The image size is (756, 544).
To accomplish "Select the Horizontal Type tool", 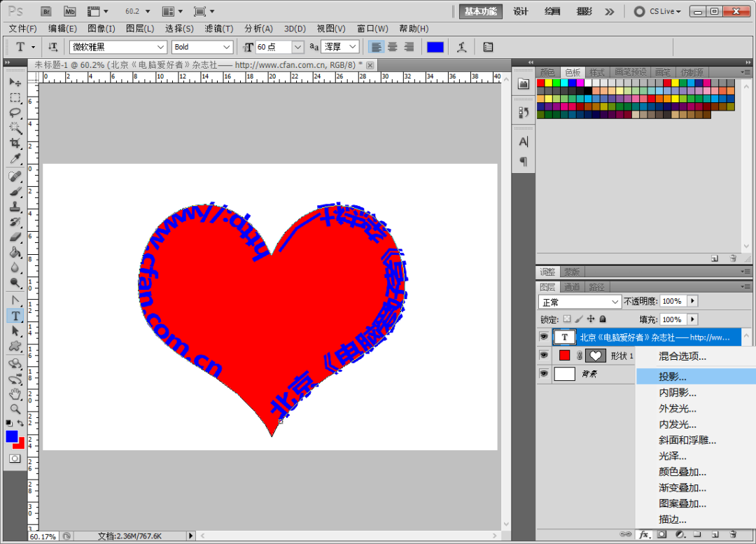I will pos(15,316).
